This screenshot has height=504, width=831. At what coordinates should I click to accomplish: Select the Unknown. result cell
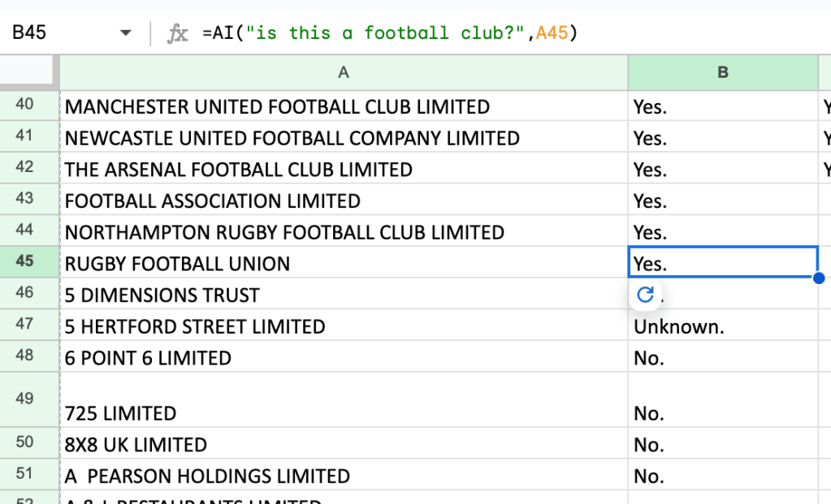[723, 325]
